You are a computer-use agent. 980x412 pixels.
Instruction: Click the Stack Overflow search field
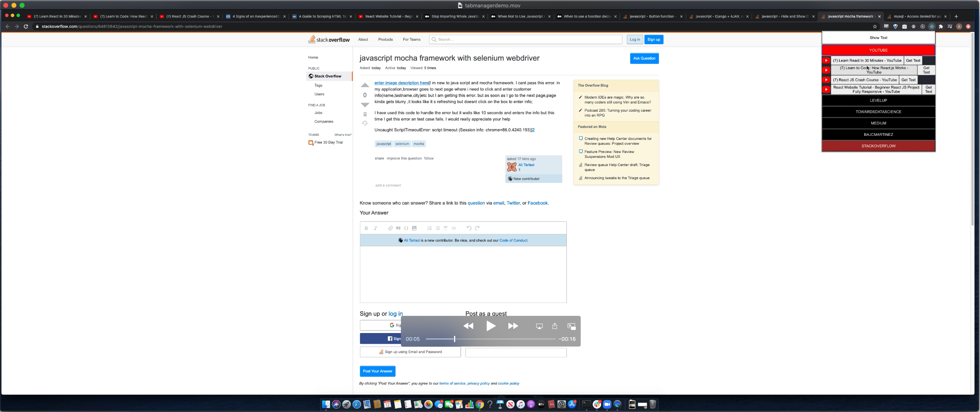(x=526, y=40)
